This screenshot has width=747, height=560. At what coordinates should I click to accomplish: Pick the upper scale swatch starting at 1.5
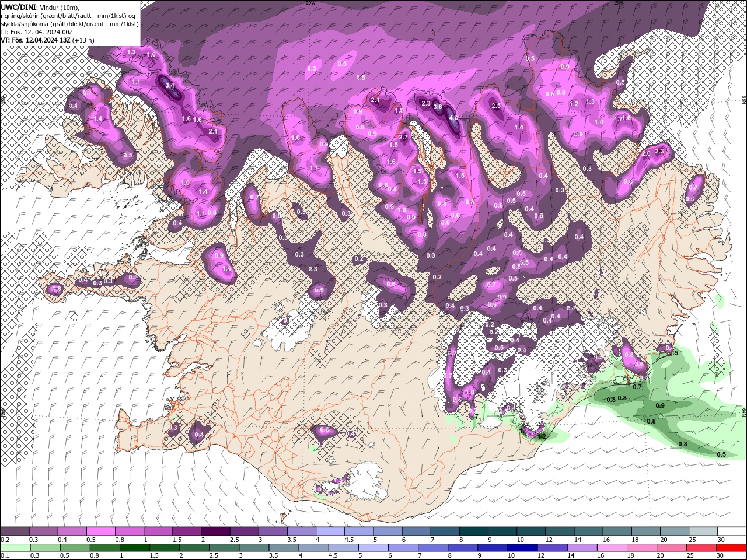186,531
